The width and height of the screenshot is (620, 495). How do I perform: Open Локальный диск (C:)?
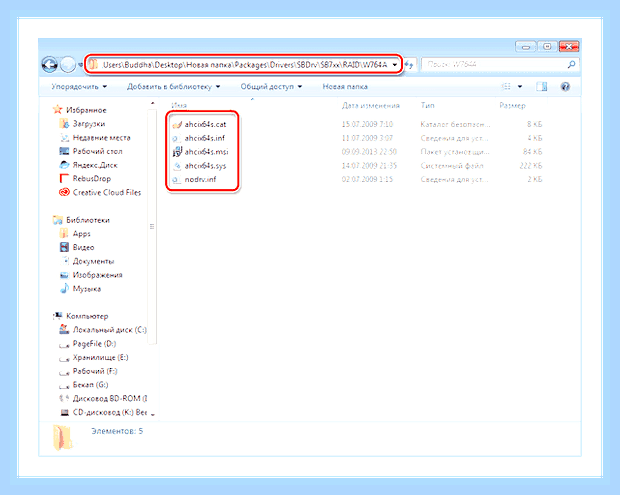(110, 330)
